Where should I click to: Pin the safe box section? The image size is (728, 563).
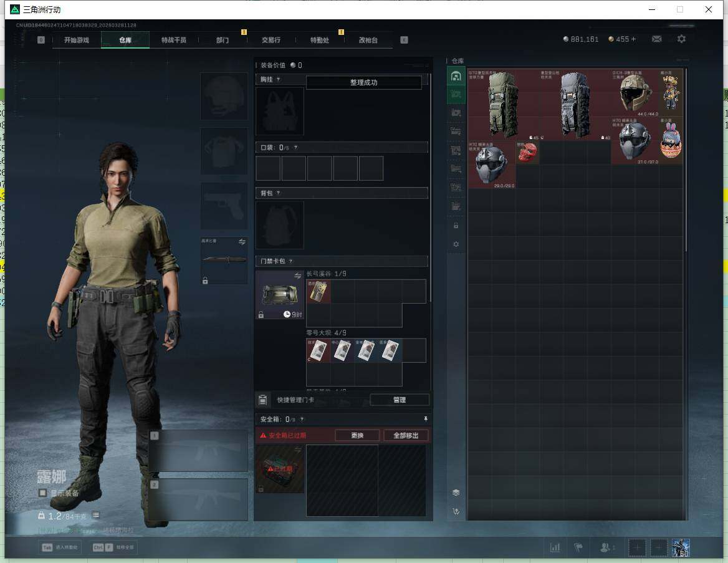425,419
